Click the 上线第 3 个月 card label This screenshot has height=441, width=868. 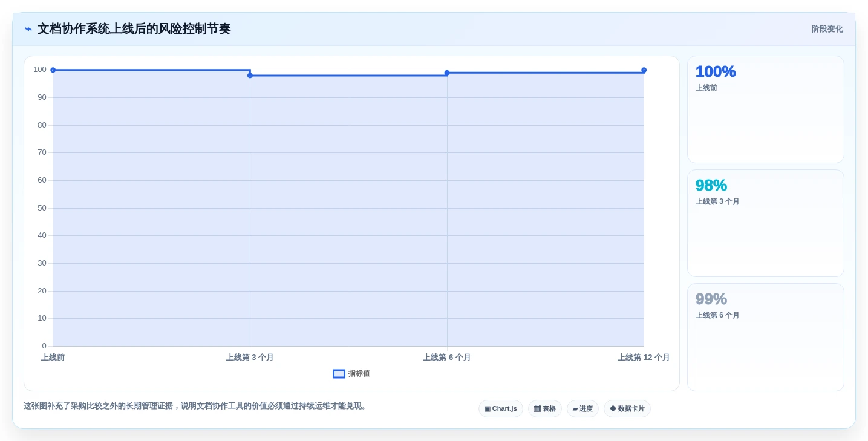pos(717,201)
